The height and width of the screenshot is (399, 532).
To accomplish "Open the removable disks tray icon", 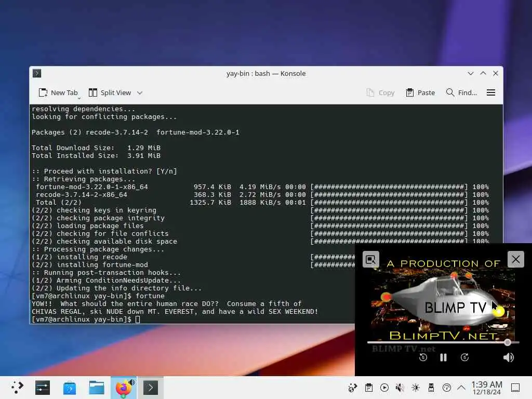I will coord(431,388).
